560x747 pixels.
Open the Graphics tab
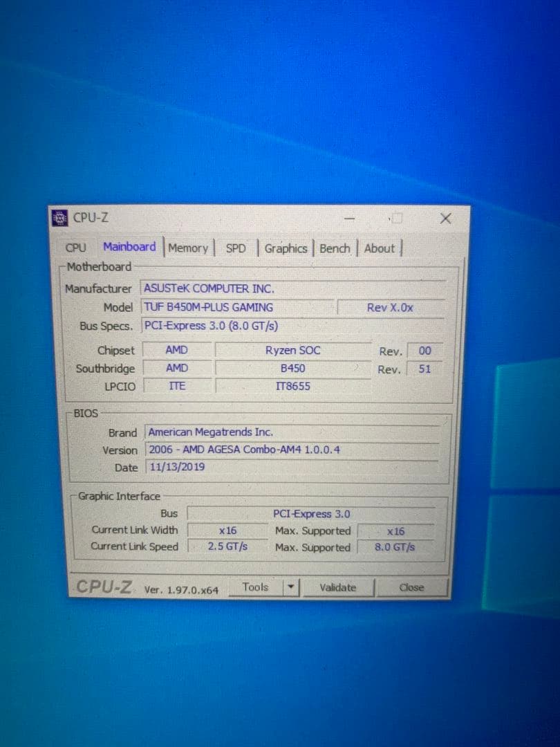coord(286,248)
